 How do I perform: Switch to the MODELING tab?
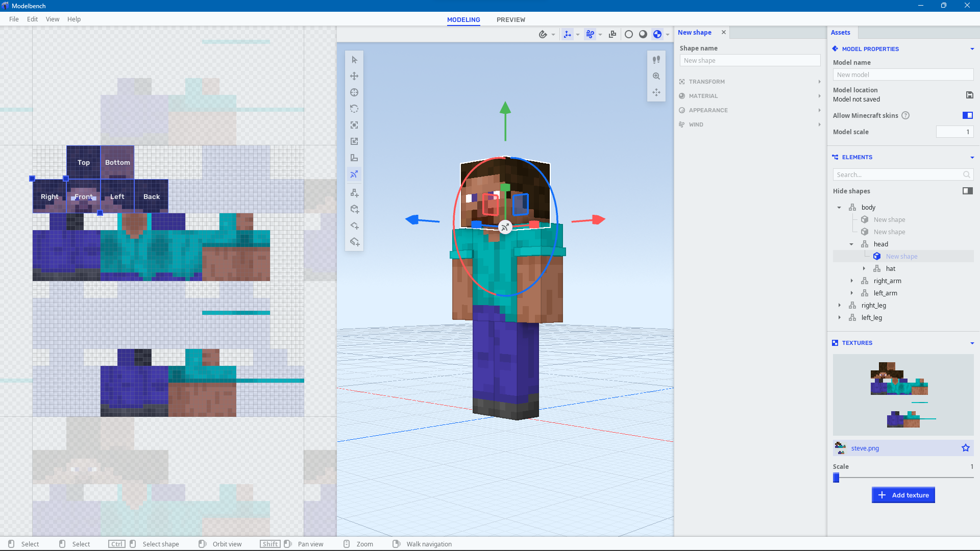tap(463, 19)
